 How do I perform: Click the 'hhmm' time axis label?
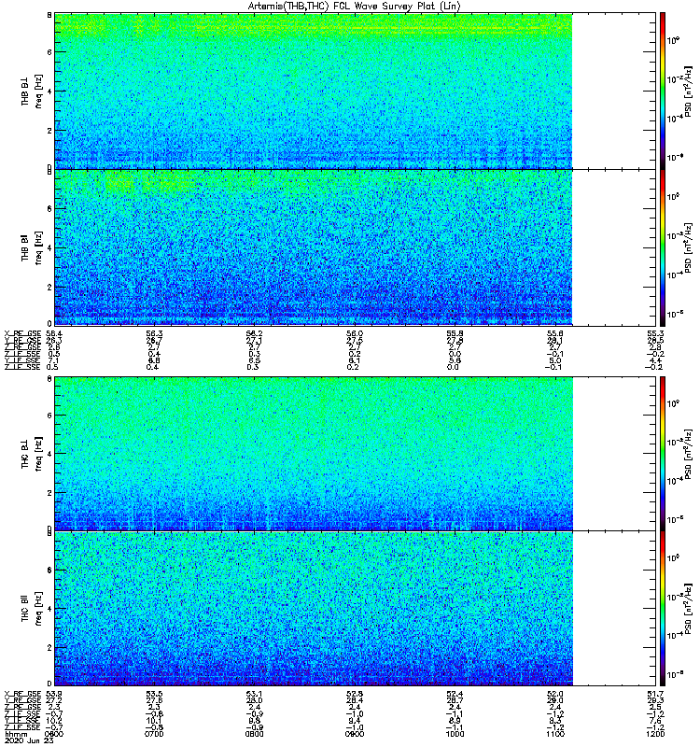coord(16,734)
